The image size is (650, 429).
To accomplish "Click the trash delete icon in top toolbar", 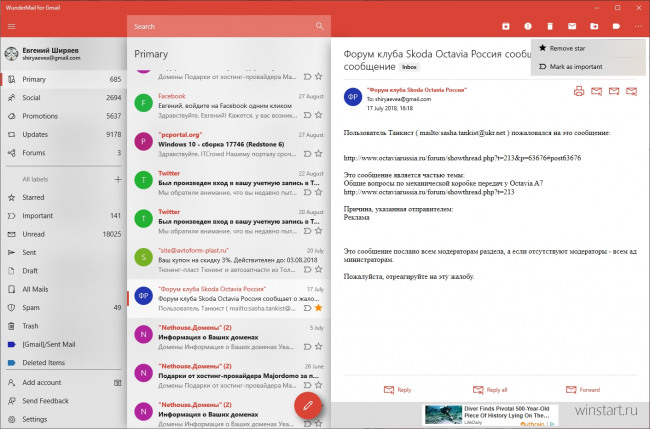I will [x=549, y=26].
